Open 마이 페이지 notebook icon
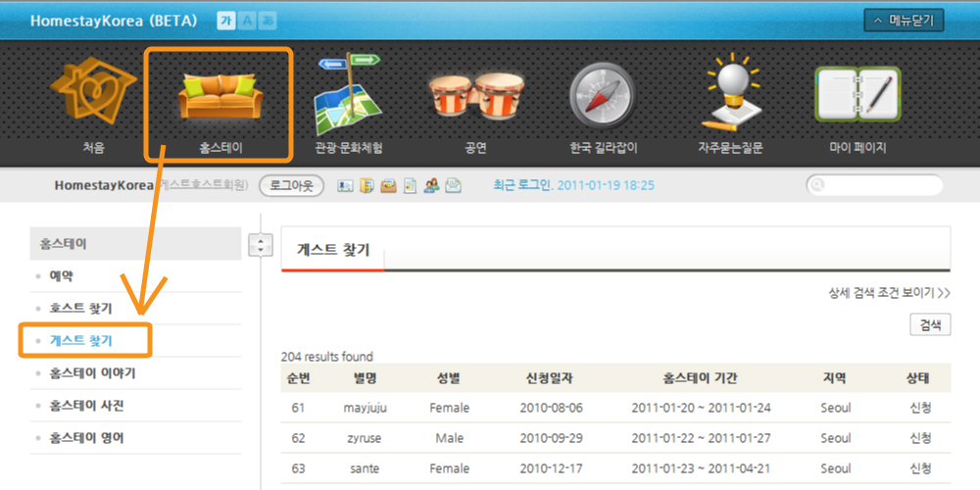This screenshot has width=980, height=490. [x=857, y=94]
